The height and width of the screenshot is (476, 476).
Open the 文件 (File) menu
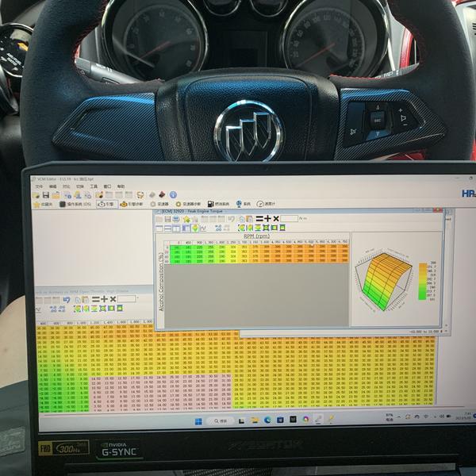pyautogui.click(x=40, y=186)
